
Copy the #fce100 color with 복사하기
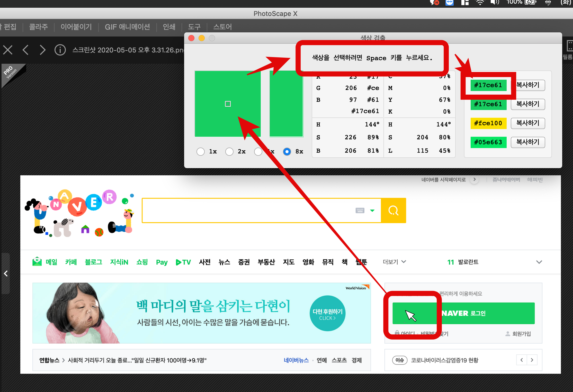[x=528, y=123]
